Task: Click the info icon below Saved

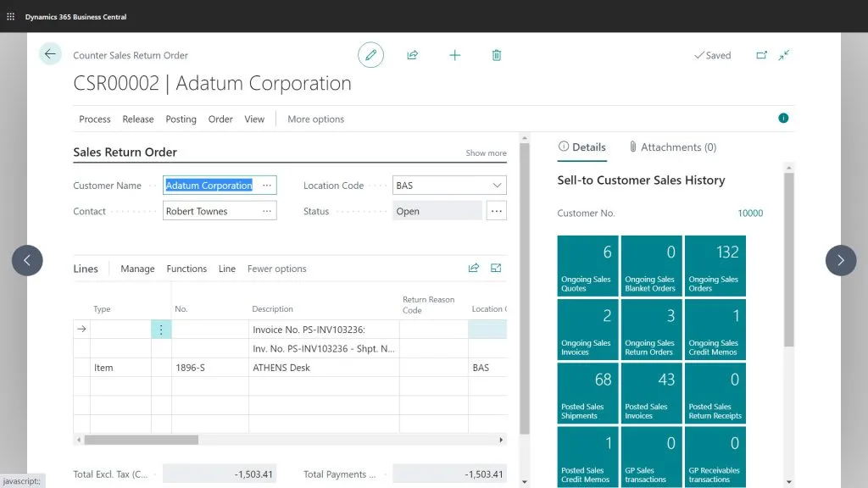Action: 782,119
